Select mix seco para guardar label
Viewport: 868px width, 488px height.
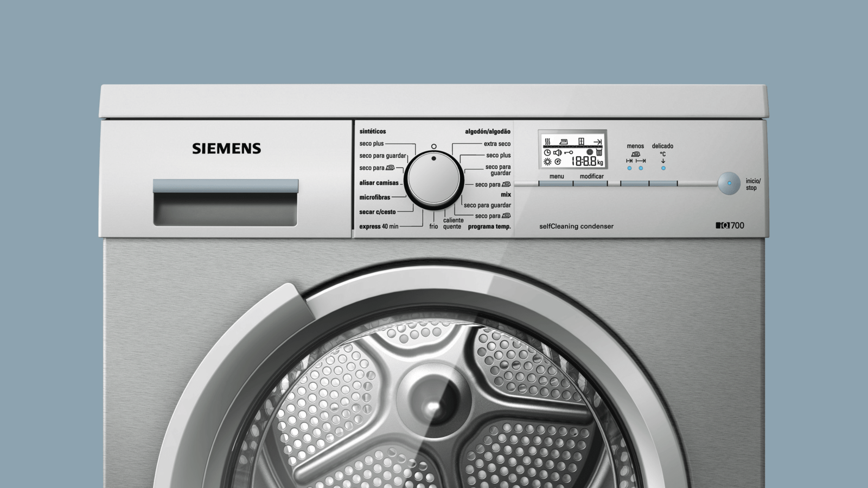(x=487, y=206)
